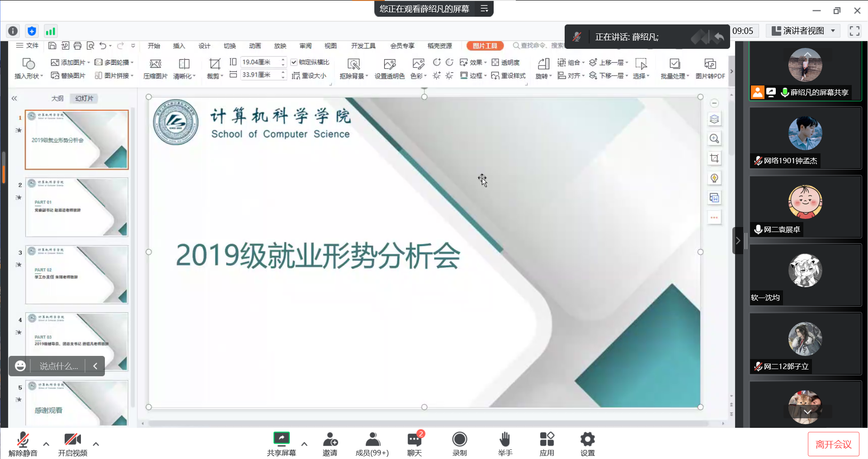Switch to the outline (大纲) tab

pos(57,98)
